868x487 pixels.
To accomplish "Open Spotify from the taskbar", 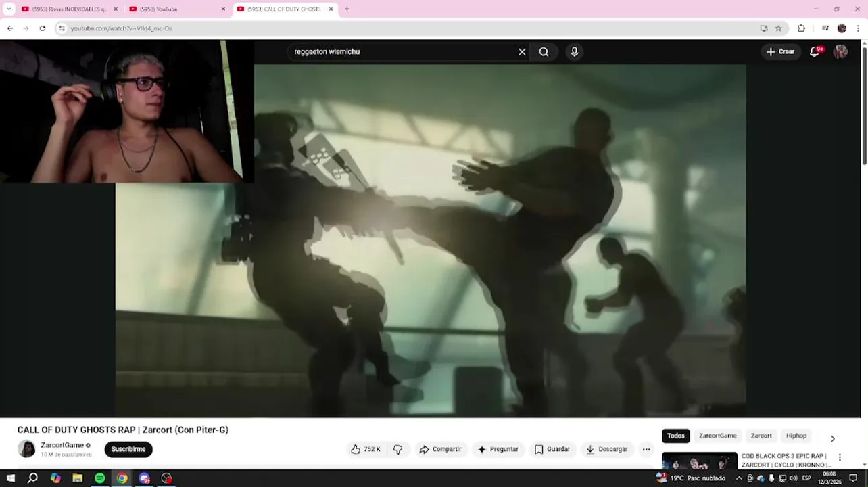I will point(99,478).
